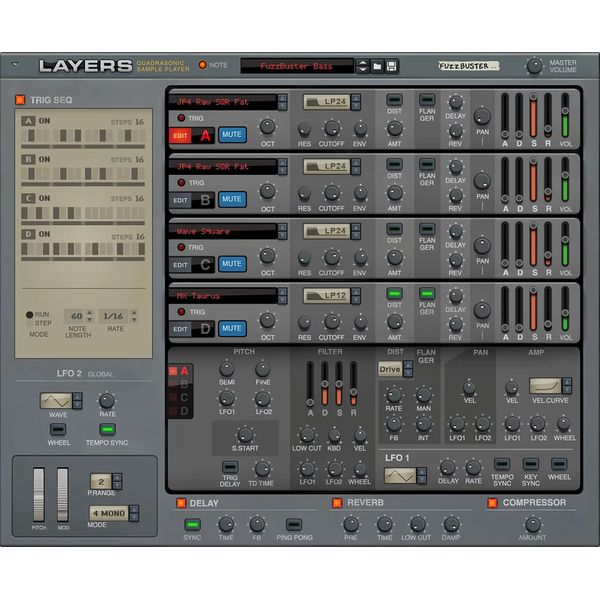Save patch with the floppy disk icon

[391, 66]
